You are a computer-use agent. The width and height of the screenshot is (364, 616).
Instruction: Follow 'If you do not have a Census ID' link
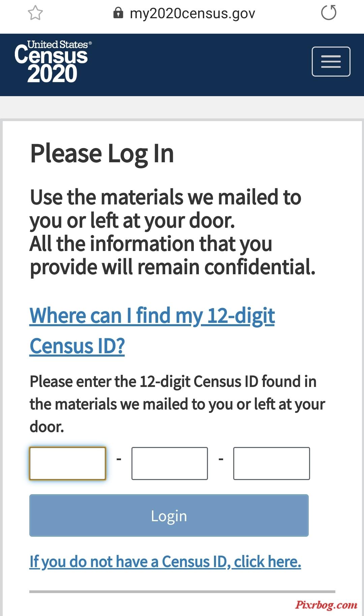[x=165, y=562]
